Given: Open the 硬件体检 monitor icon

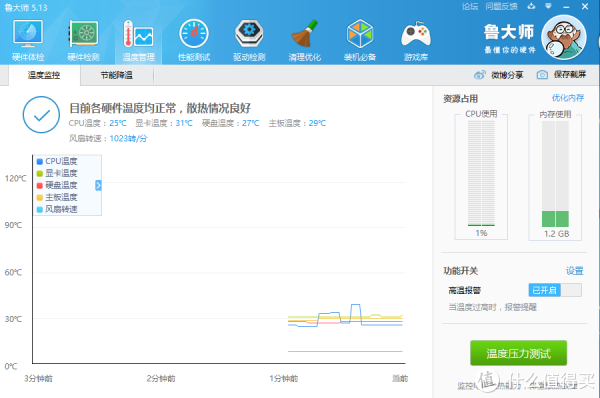Looking at the screenshot, I should (x=28, y=34).
